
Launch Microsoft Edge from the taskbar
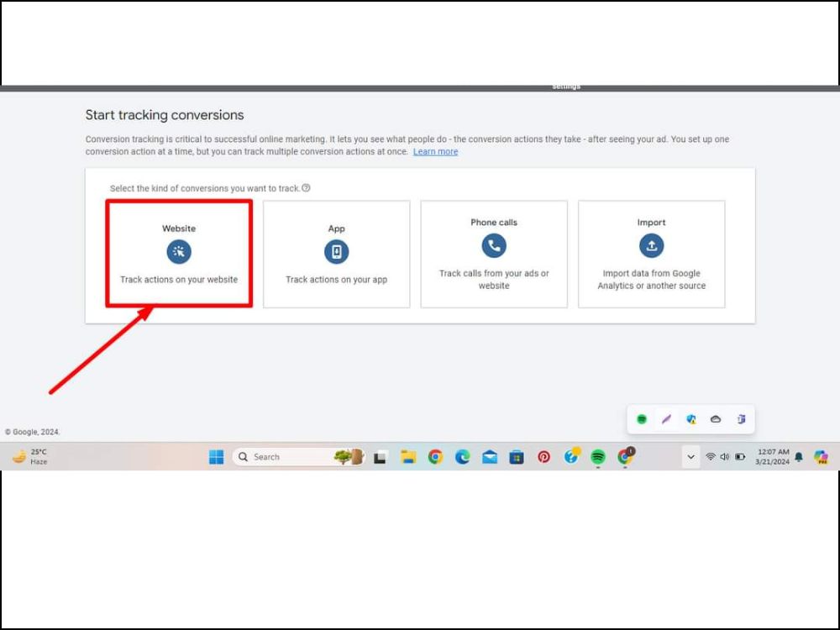[x=462, y=457]
